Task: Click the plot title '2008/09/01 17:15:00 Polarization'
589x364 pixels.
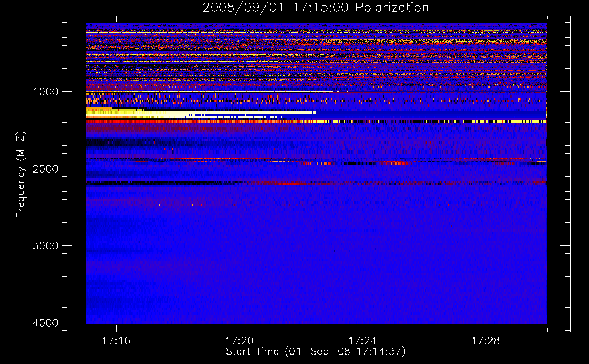Action: click(316, 8)
